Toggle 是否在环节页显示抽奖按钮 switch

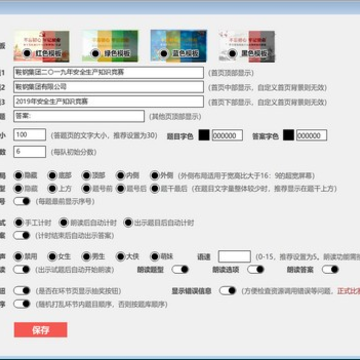[x=22, y=291]
